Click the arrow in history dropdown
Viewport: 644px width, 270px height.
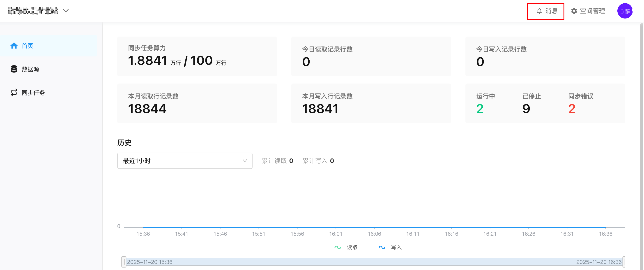245,161
